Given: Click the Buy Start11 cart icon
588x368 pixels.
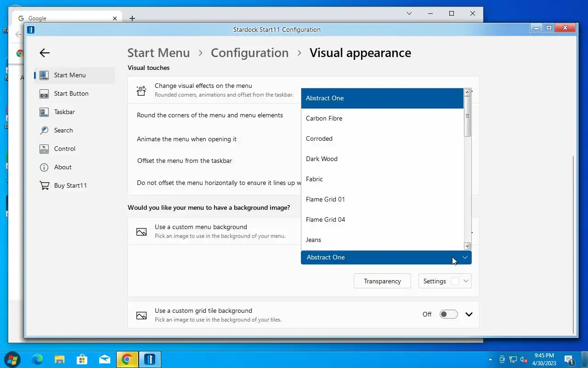Looking at the screenshot, I should pyautogui.click(x=44, y=185).
